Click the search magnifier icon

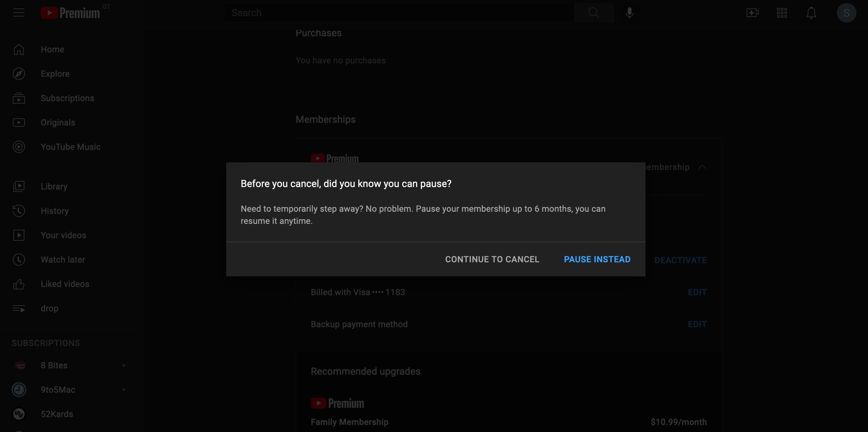(x=593, y=12)
